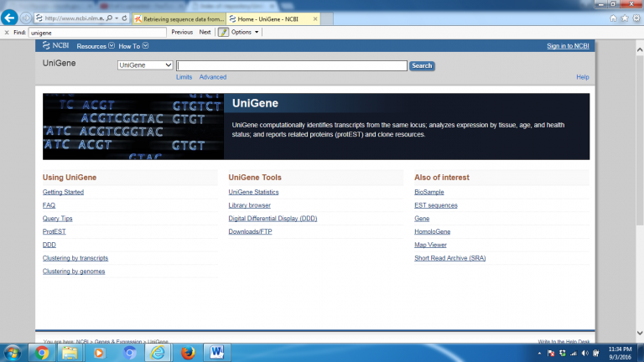
Task: Open the Digital Differential Display (DDD) link
Action: coord(273,219)
